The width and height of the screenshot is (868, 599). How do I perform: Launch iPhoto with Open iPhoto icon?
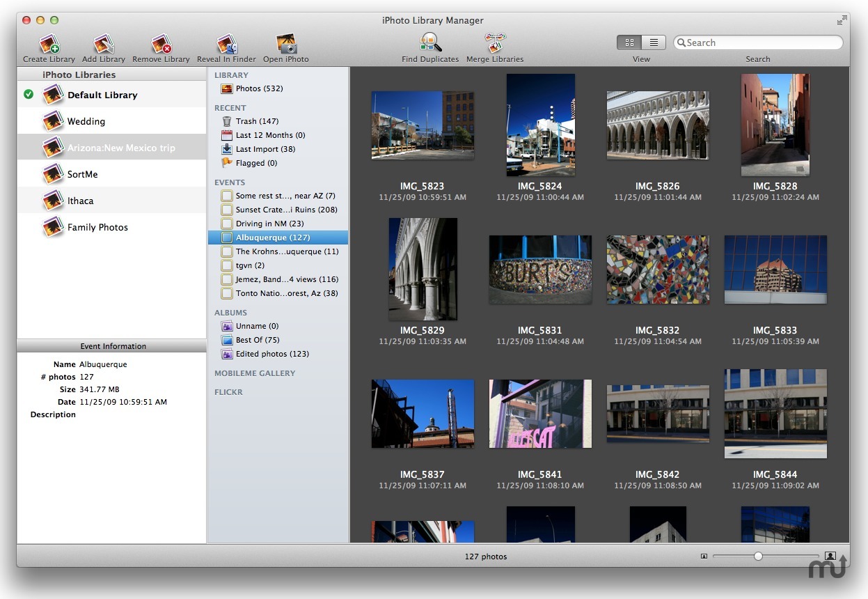tap(286, 45)
